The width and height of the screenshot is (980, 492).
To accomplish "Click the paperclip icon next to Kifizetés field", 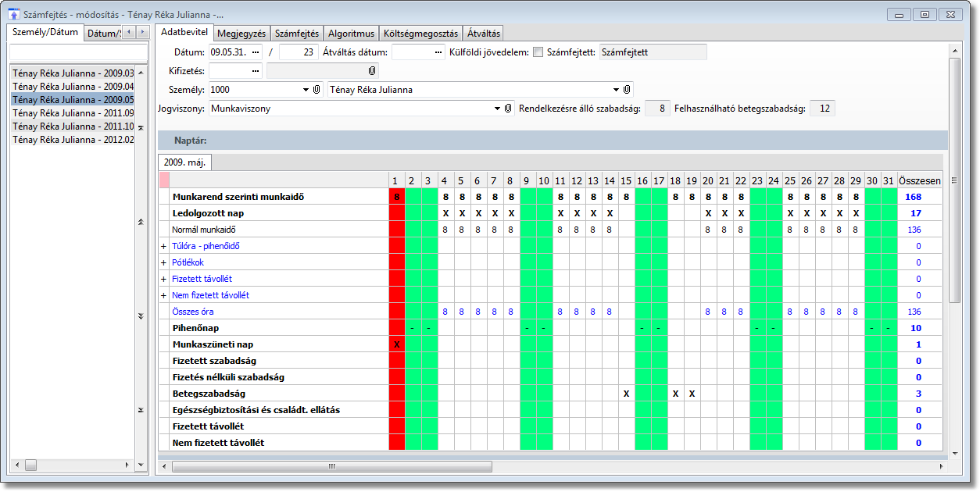I will tap(372, 71).
